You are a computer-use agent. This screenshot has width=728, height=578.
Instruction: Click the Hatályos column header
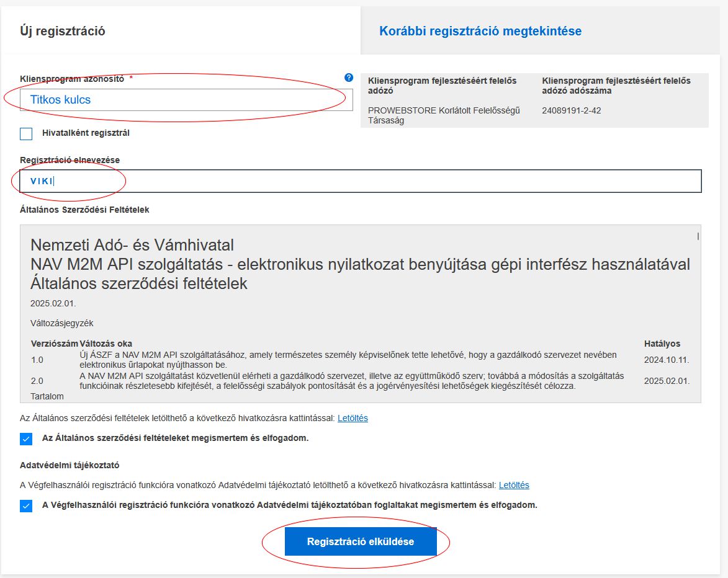click(x=662, y=344)
